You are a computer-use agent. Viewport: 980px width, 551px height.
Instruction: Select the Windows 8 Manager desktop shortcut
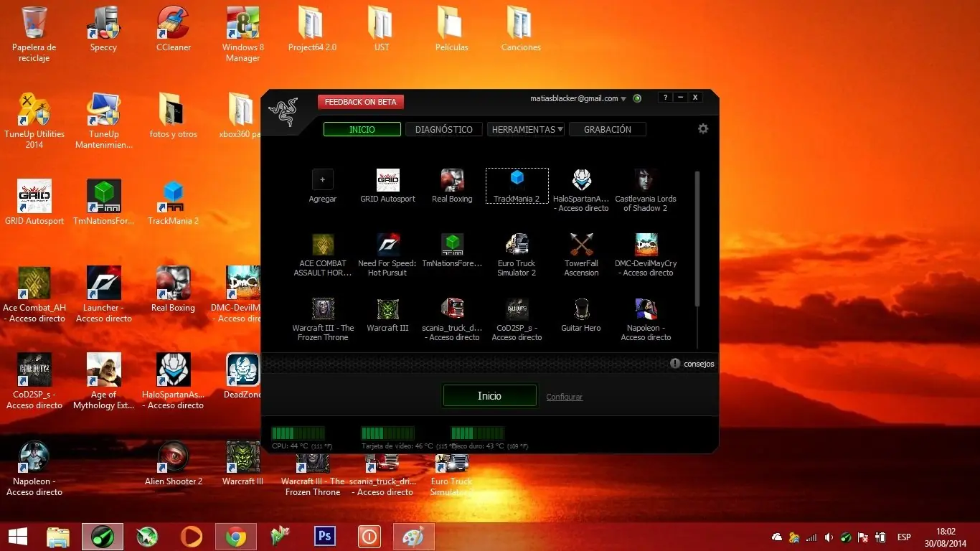tap(243, 34)
